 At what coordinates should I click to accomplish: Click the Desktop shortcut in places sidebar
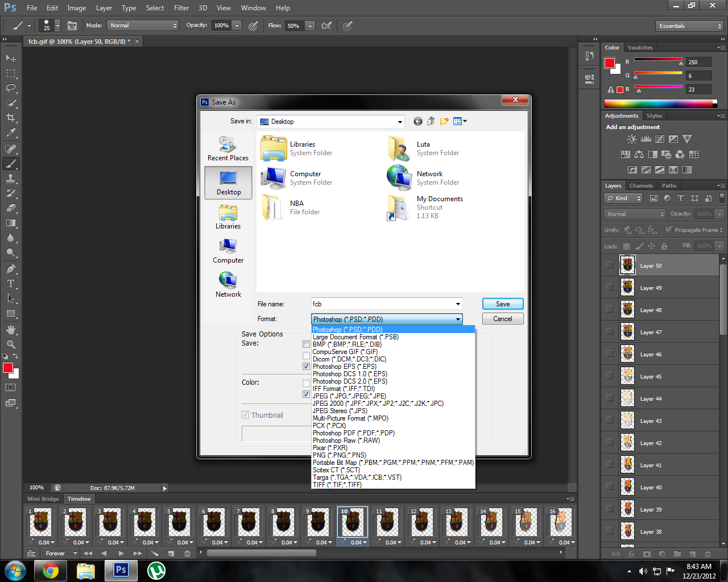pos(228,182)
